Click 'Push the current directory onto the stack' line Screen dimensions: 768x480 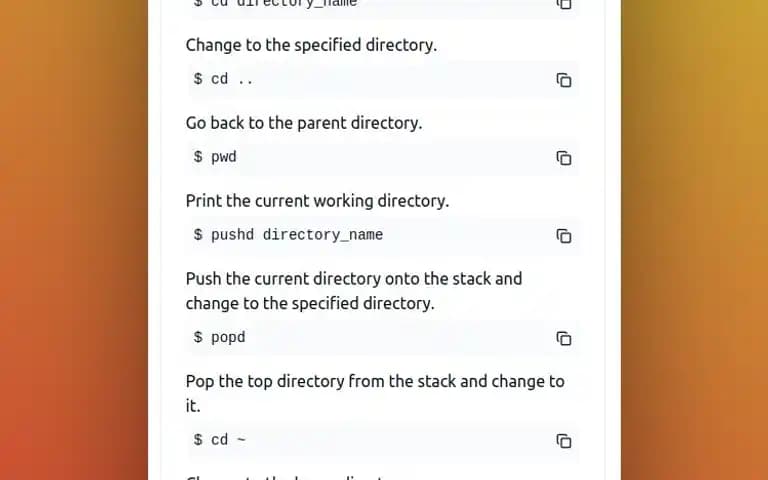pos(354,279)
